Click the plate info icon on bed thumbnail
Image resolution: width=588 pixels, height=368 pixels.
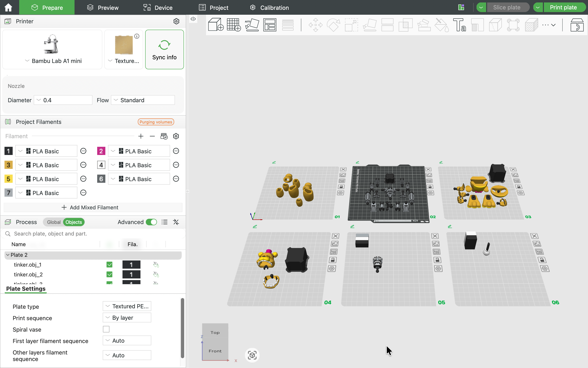click(x=137, y=36)
